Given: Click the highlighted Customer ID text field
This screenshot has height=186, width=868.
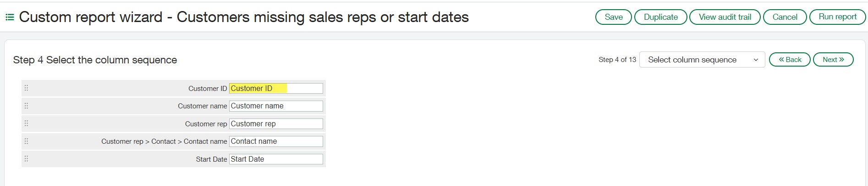Looking at the screenshot, I should [x=276, y=88].
